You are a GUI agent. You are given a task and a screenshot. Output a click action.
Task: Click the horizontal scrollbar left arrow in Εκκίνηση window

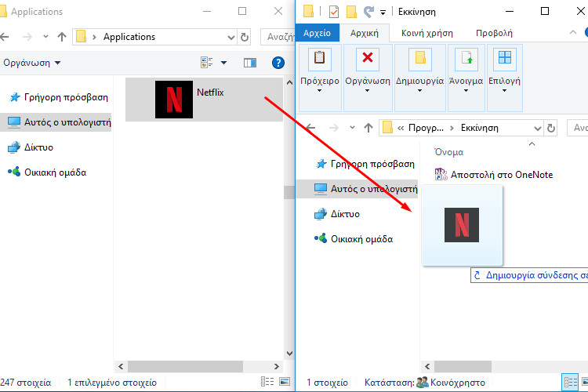click(x=427, y=366)
